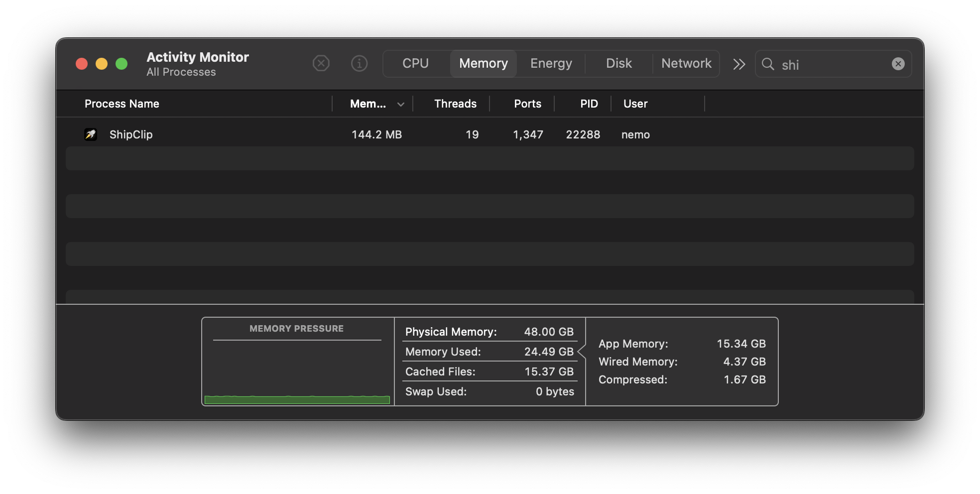Viewport: 980px width, 494px height.
Task: Sort by Process Name column header
Action: (x=122, y=104)
